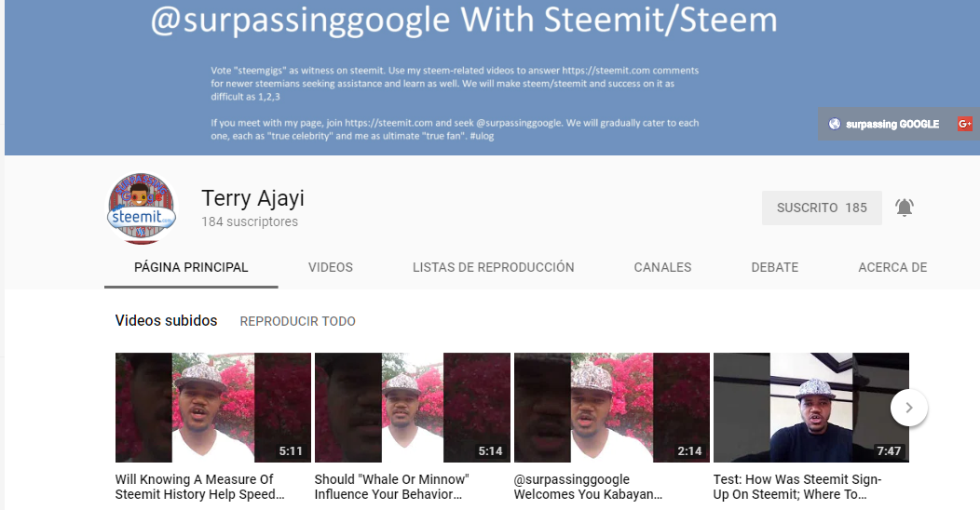Show next videos with the carousel arrow

coord(909,408)
